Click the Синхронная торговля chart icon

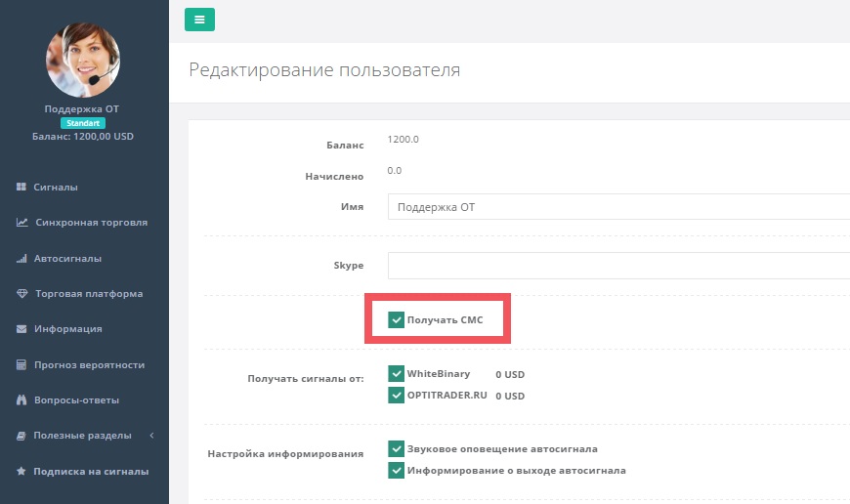coord(21,222)
